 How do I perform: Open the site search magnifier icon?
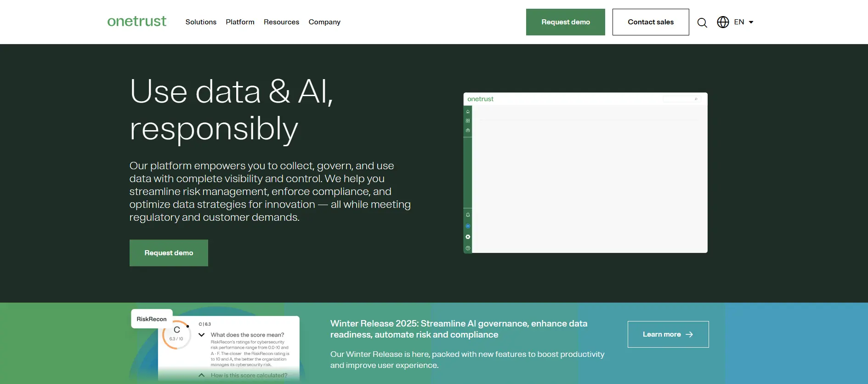[x=702, y=23]
